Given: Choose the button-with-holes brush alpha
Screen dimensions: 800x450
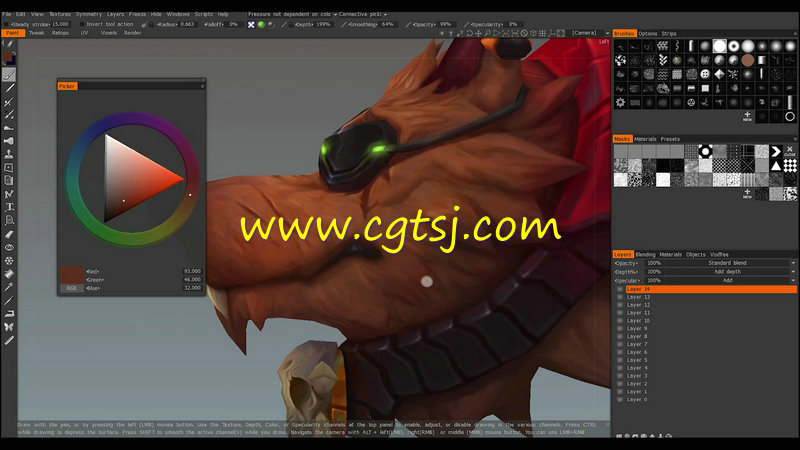Looking at the screenshot, I should tap(705, 74).
